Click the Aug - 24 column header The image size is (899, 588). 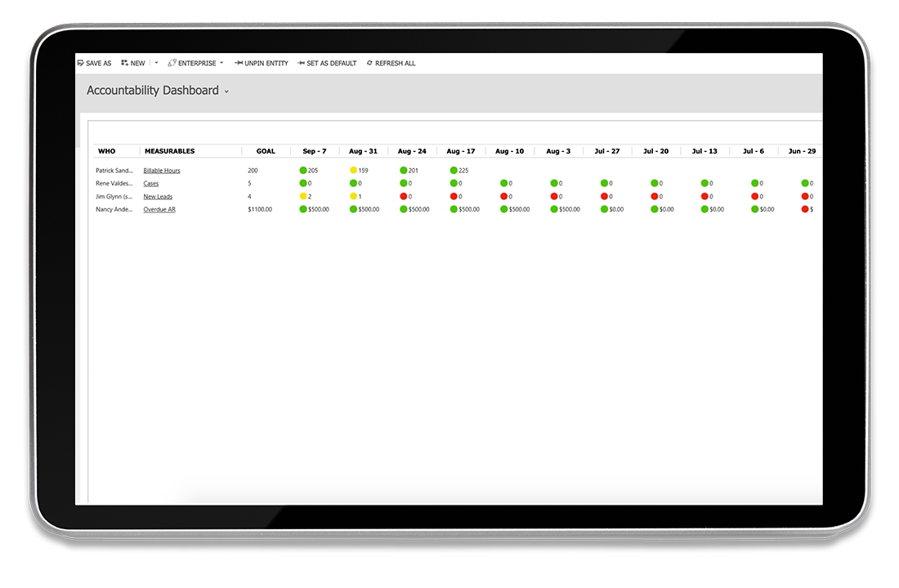tap(412, 151)
